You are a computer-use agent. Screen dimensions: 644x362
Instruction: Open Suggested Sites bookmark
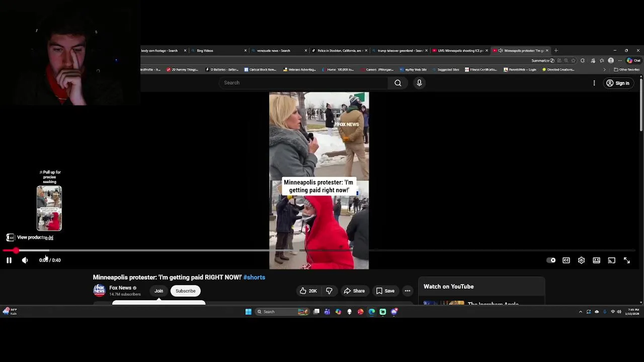click(445, 69)
